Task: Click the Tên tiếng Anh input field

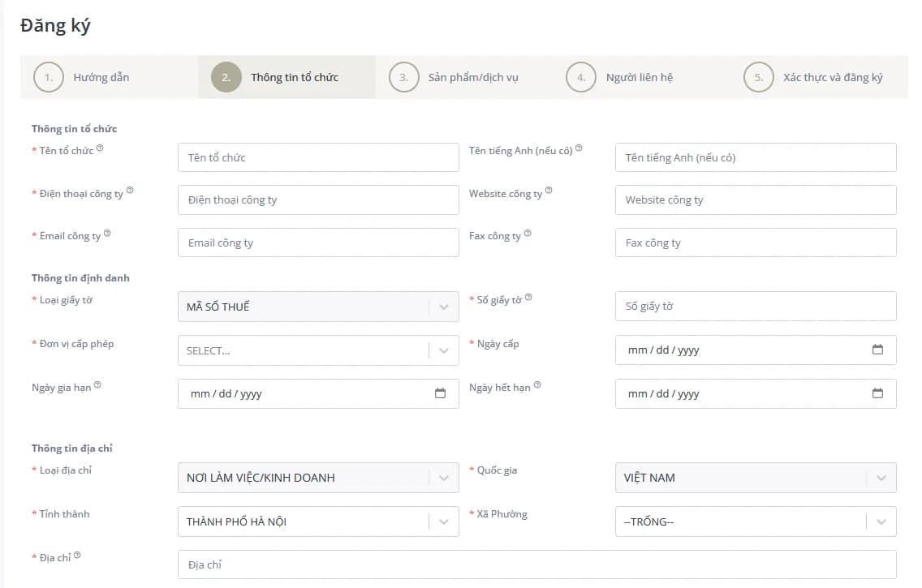Action: click(756, 157)
